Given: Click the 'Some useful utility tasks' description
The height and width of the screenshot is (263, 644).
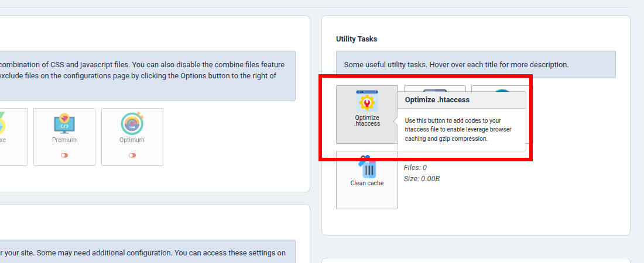Looking at the screenshot, I should [x=456, y=65].
